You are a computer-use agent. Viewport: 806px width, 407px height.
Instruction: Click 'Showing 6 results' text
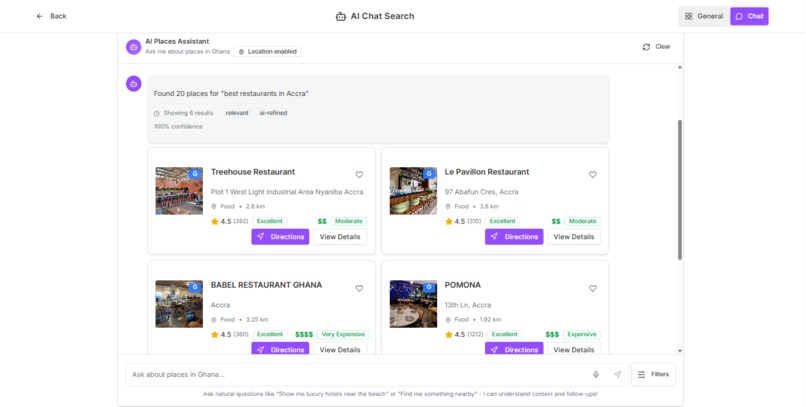[188, 113]
